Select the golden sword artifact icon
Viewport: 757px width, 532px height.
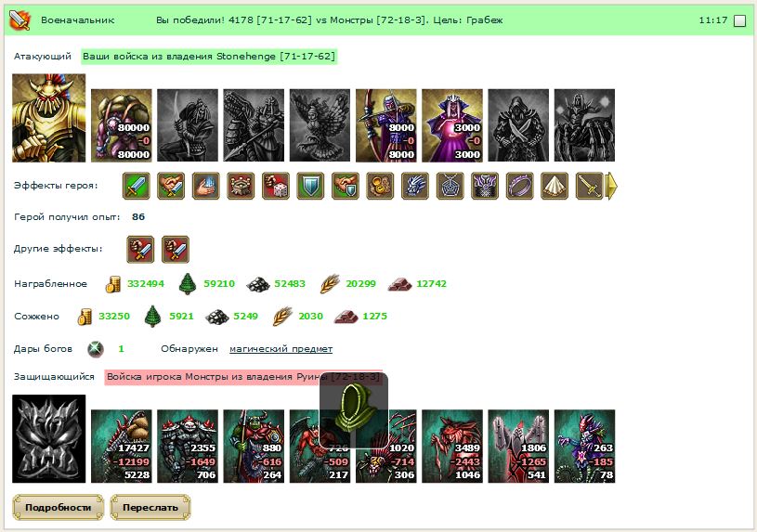tap(589, 186)
